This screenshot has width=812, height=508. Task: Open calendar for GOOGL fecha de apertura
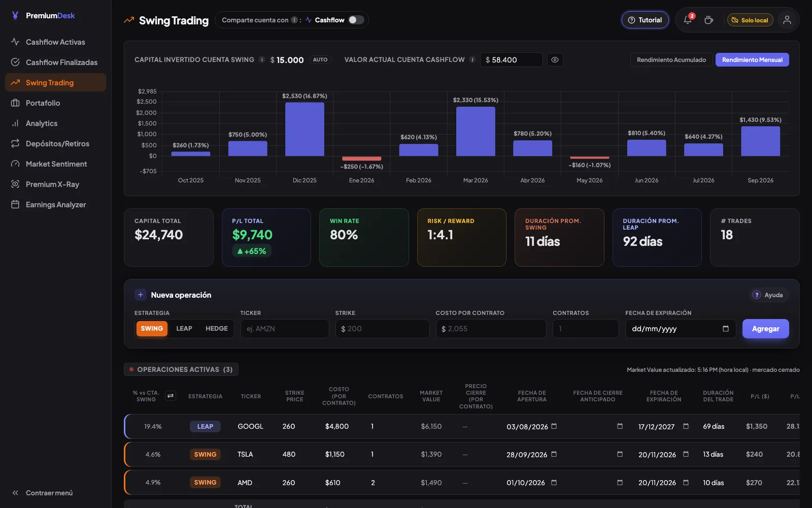(x=554, y=426)
